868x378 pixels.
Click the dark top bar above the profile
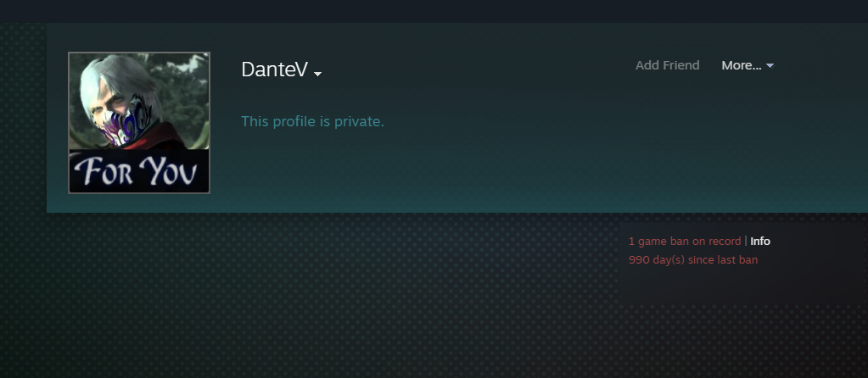(x=434, y=11)
